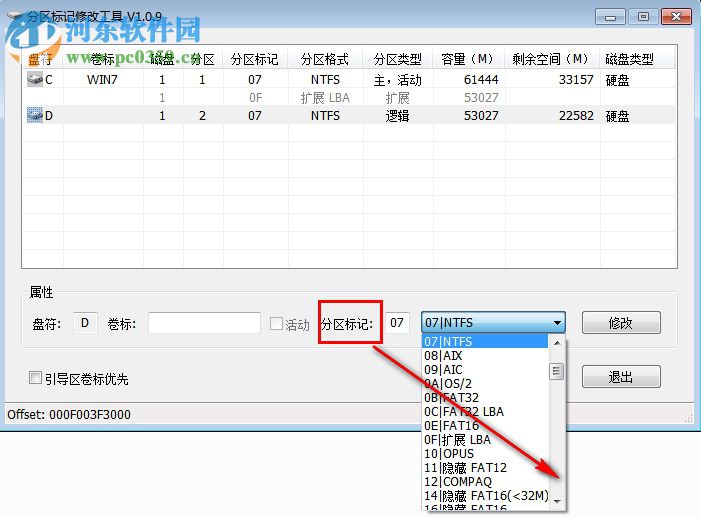This screenshot has width=701, height=518.
Task: Click the 退出 button
Action: click(621, 377)
